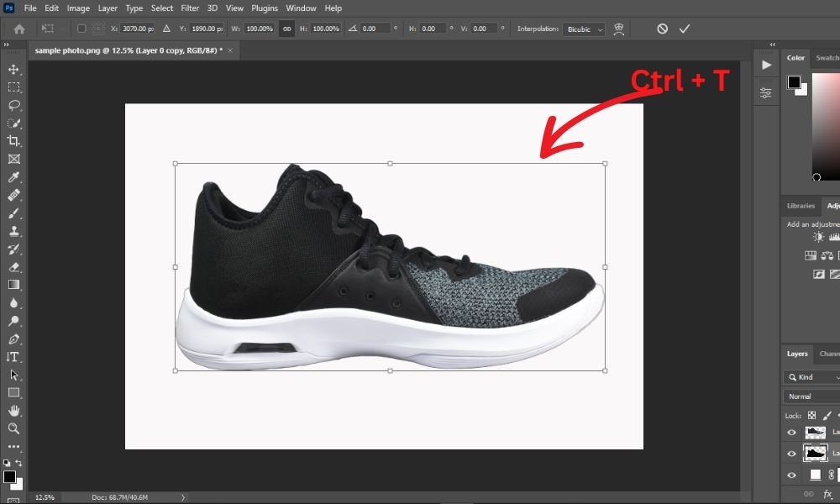Hide the top layer with eye icon
This screenshot has width=840, height=504.
pyautogui.click(x=791, y=433)
